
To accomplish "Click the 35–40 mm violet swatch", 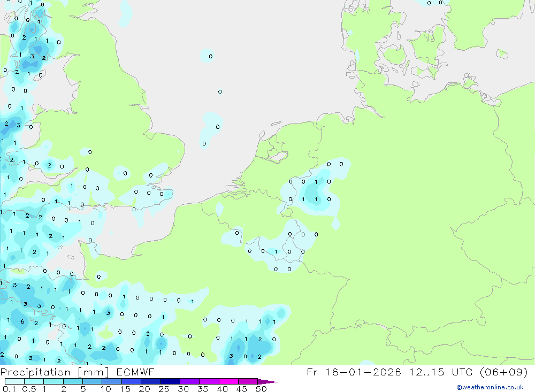I will (x=209, y=381).
